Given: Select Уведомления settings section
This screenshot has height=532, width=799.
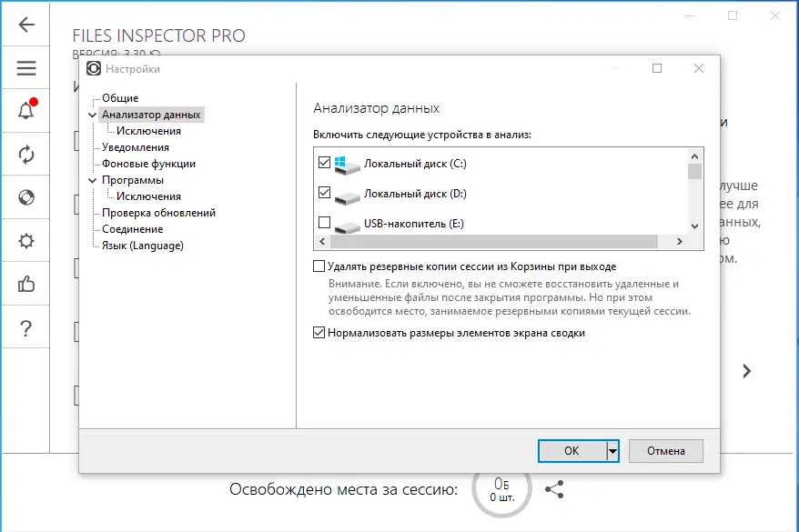Looking at the screenshot, I should click(x=136, y=147).
